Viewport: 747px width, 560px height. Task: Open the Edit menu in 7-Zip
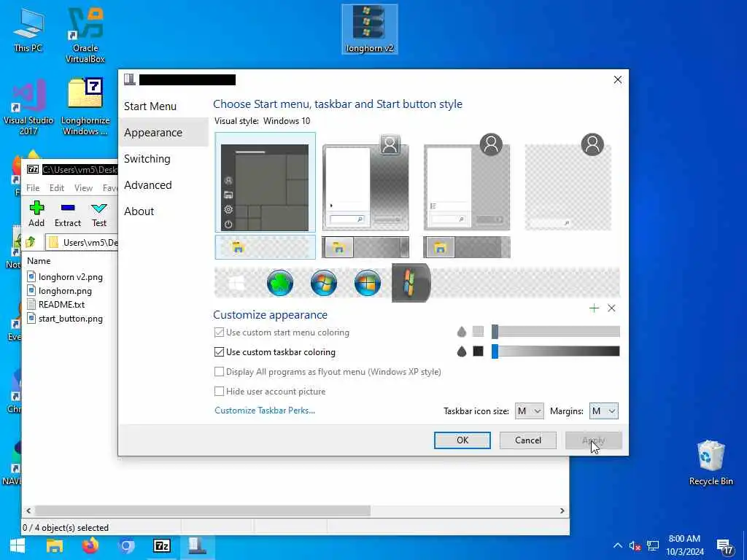57,188
